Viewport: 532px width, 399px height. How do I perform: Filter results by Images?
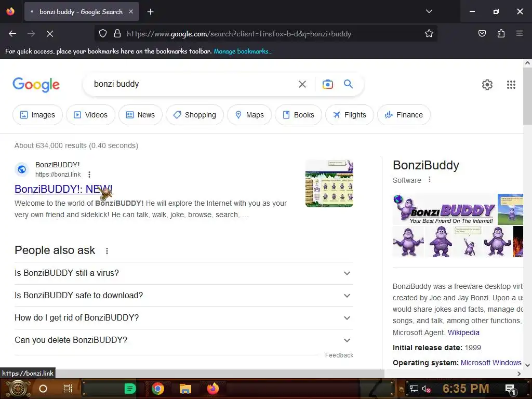coord(37,115)
